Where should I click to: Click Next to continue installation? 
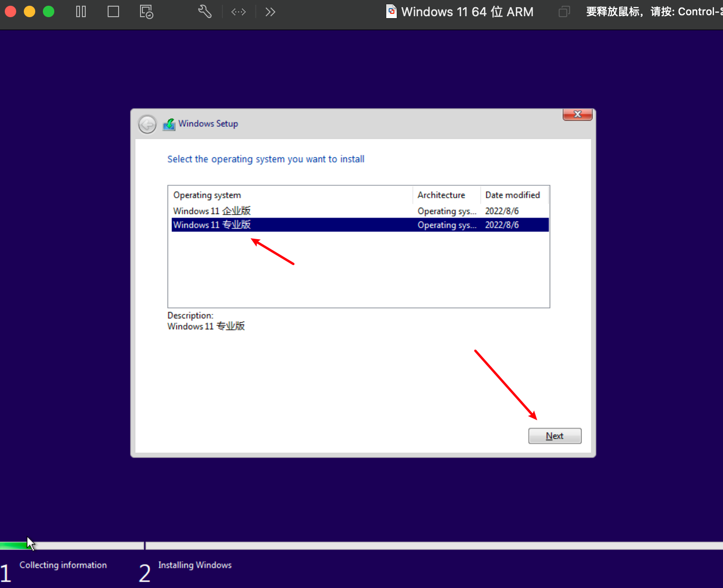tap(555, 436)
